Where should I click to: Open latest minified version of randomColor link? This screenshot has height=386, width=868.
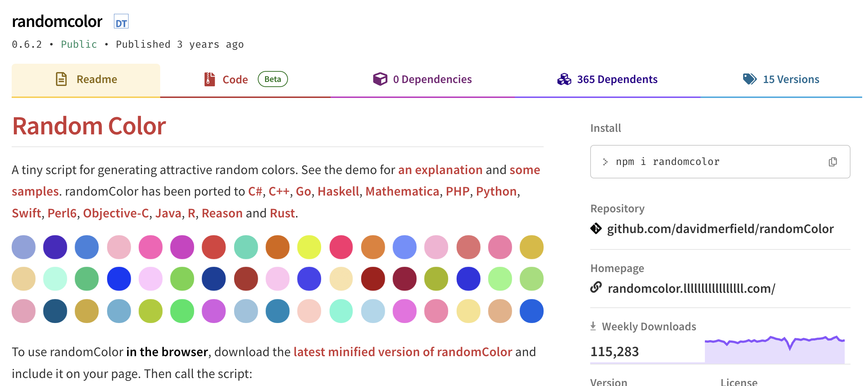tap(403, 352)
